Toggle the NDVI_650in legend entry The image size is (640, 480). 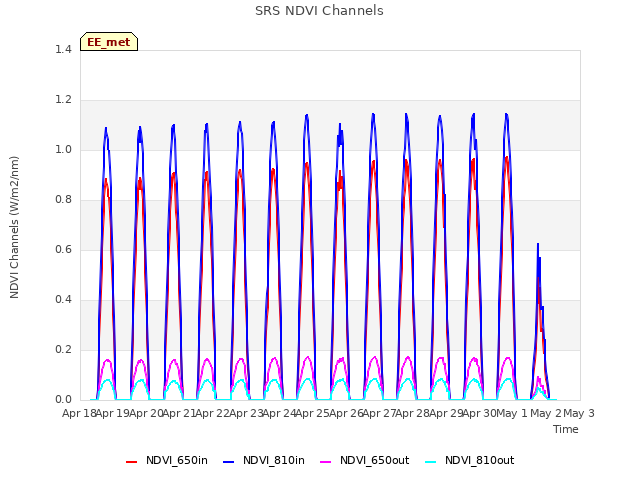[x=167, y=460]
